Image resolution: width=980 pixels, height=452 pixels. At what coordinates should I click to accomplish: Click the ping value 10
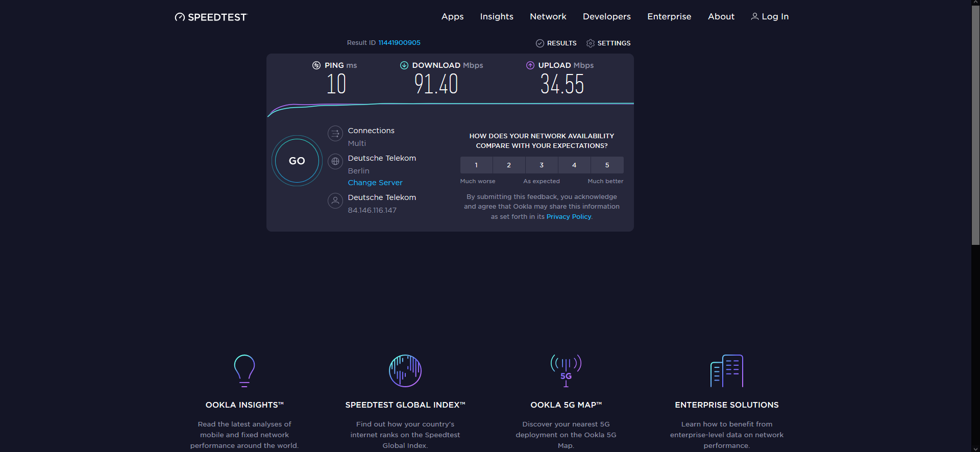336,84
